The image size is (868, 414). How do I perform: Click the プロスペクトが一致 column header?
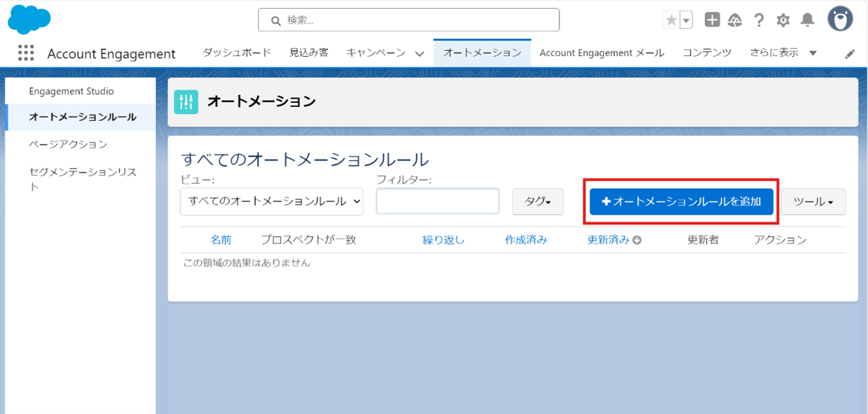coord(309,240)
